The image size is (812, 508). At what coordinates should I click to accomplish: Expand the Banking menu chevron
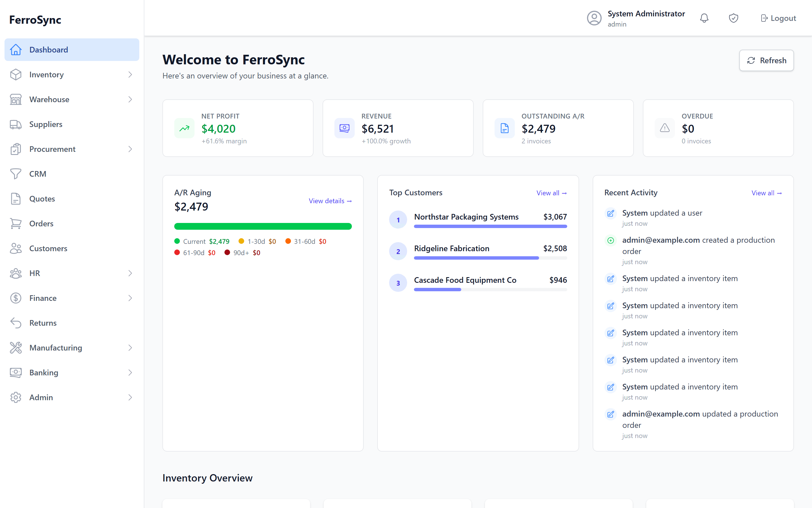(x=130, y=373)
